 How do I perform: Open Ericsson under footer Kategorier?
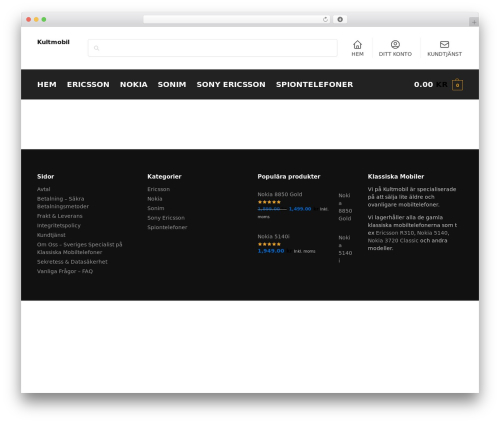159,189
